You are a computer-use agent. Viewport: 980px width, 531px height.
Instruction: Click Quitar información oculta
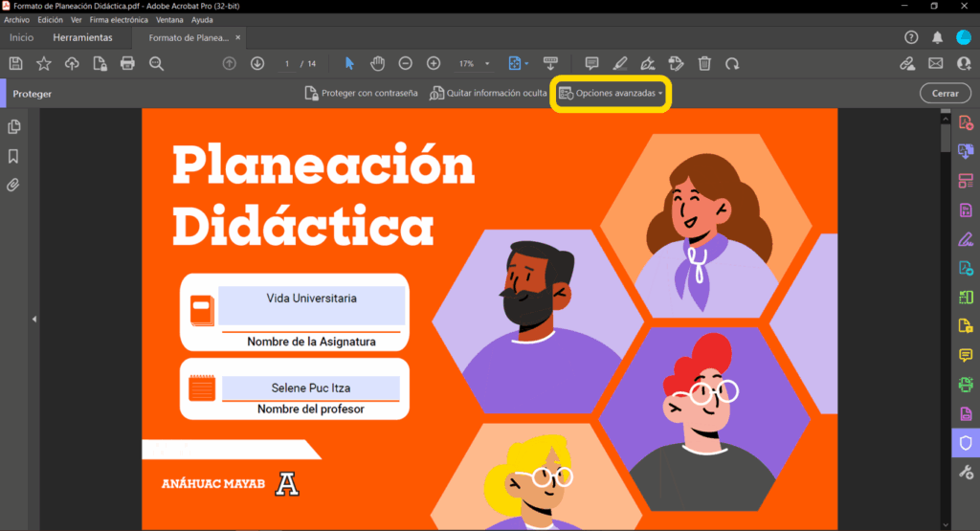(x=488, y=94)
